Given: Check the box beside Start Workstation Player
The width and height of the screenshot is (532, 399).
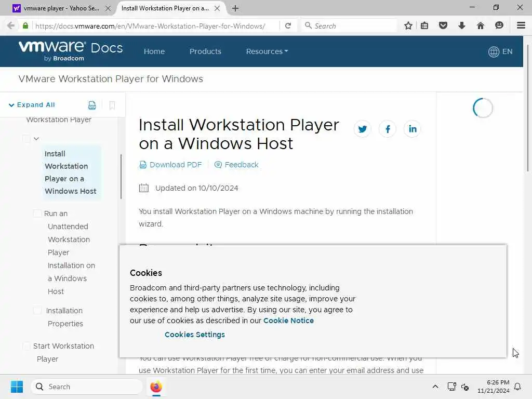Looking at the screenshot, I should tap(26, 346).
